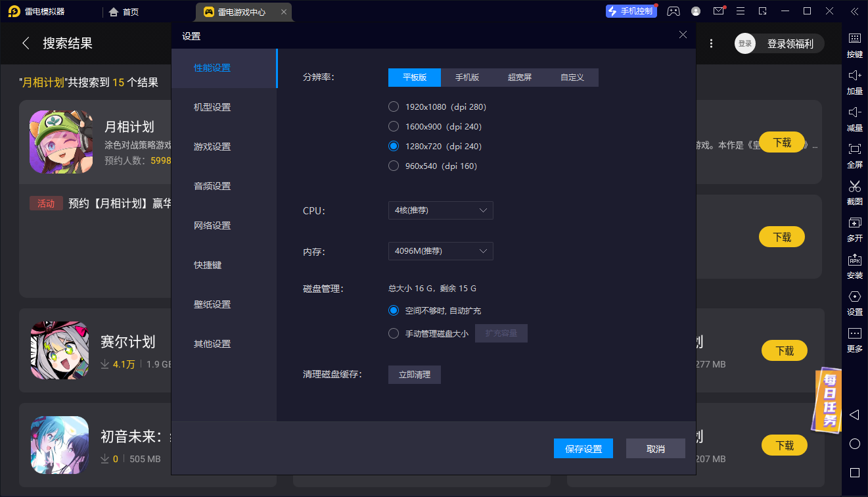
Task: Select the 1920x1080 resolution option
Action: click(x=394, y=106)
